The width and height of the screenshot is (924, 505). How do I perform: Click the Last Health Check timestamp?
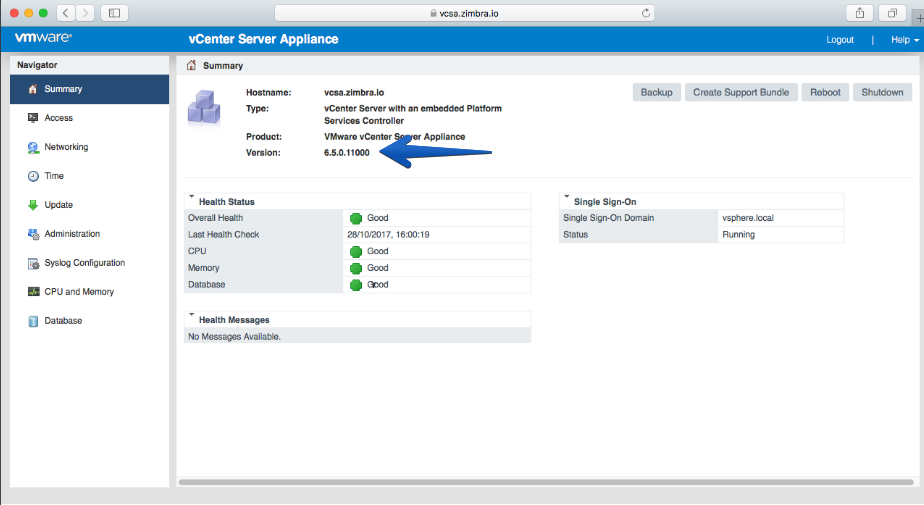(x=388, y=235)
